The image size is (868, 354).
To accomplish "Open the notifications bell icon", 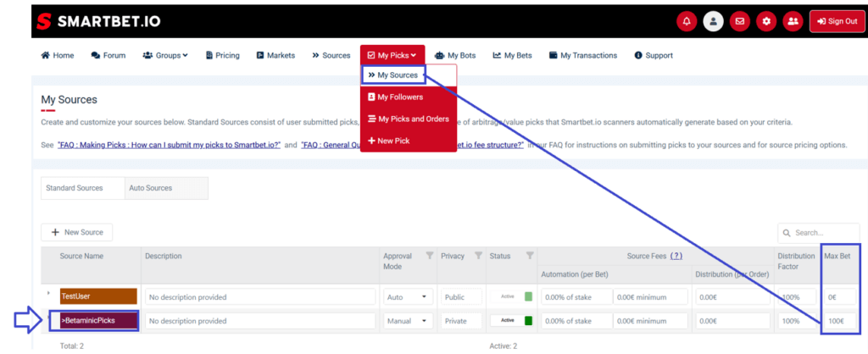I will pyautogui.click(x=687, y=21).
